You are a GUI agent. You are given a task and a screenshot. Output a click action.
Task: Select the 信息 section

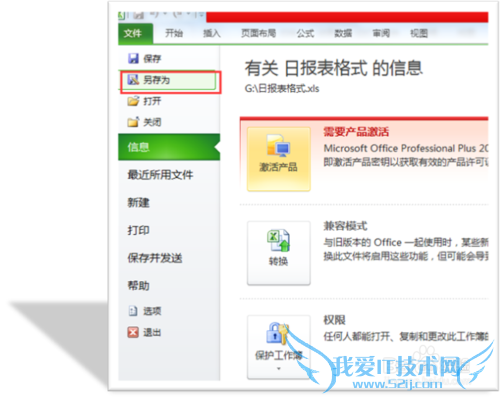point(169,147)
